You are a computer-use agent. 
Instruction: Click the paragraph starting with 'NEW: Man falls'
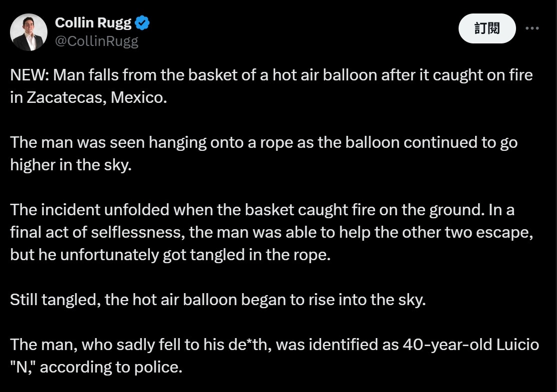coord(271,86)
